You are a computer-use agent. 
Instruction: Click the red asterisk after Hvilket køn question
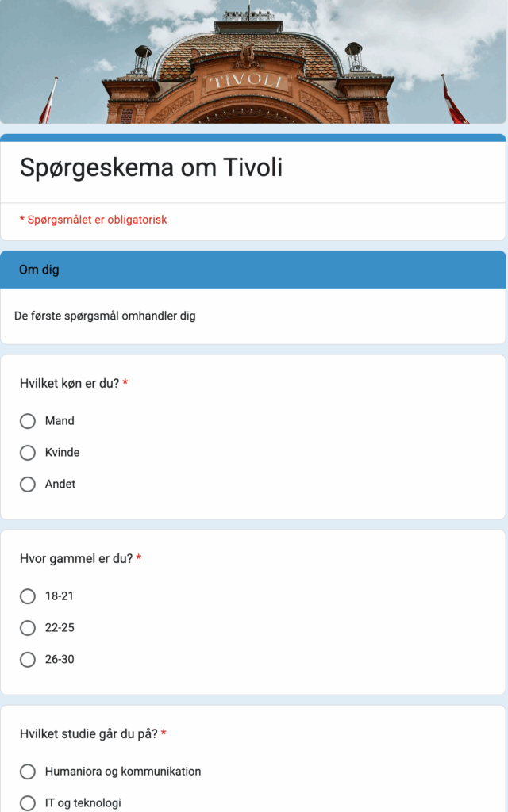pyautogui.click(x=125, y=383)
